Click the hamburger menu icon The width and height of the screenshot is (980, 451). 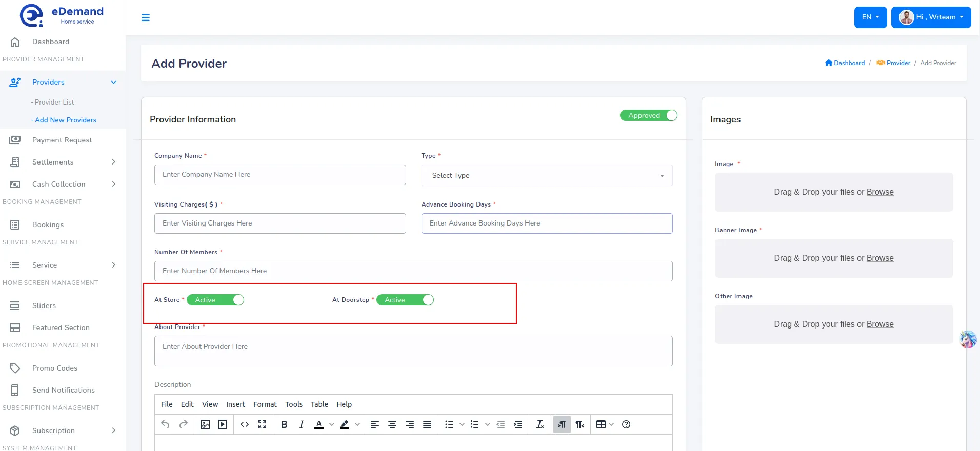146,17
